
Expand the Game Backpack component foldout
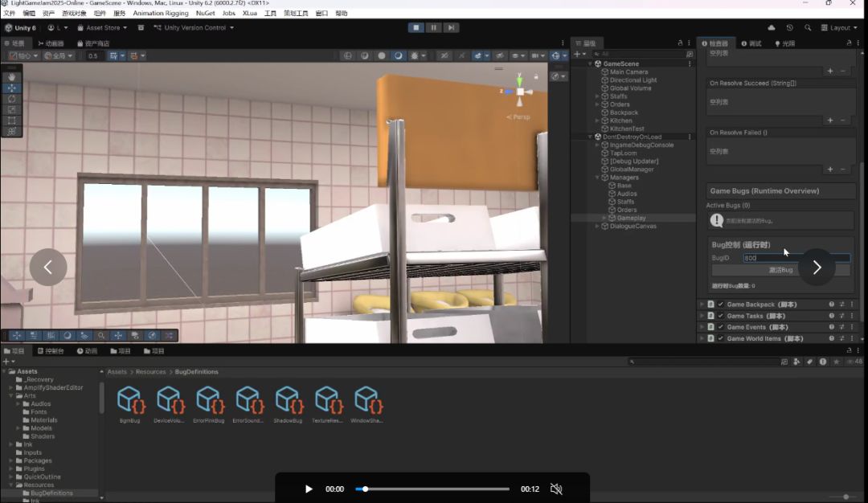pyautogui.click(x=702, y=305)
